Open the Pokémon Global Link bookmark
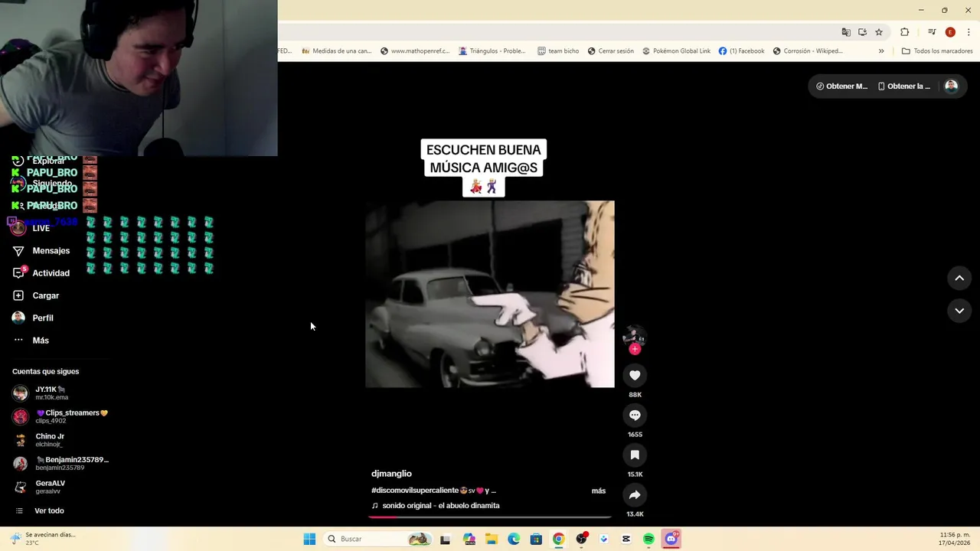Viewport: 980px width, 551px height. pyautogui.click(x=676, y=51)
